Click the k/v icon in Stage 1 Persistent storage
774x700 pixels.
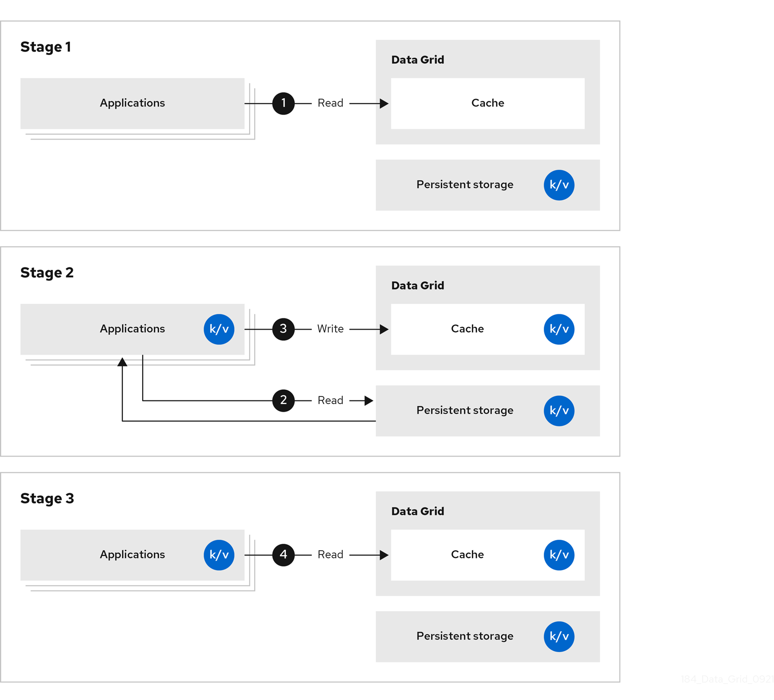pos(559,185)
